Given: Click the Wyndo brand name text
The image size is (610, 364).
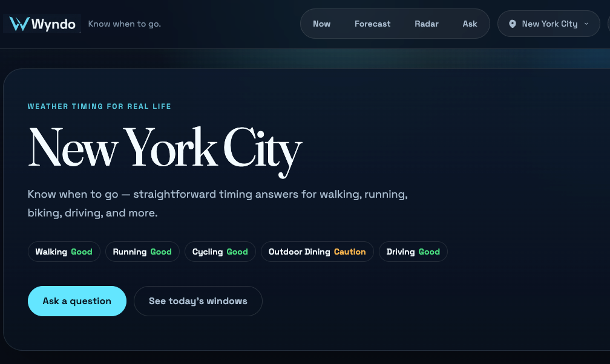Looking at the screenshot, I should click(x=53, y=24).
